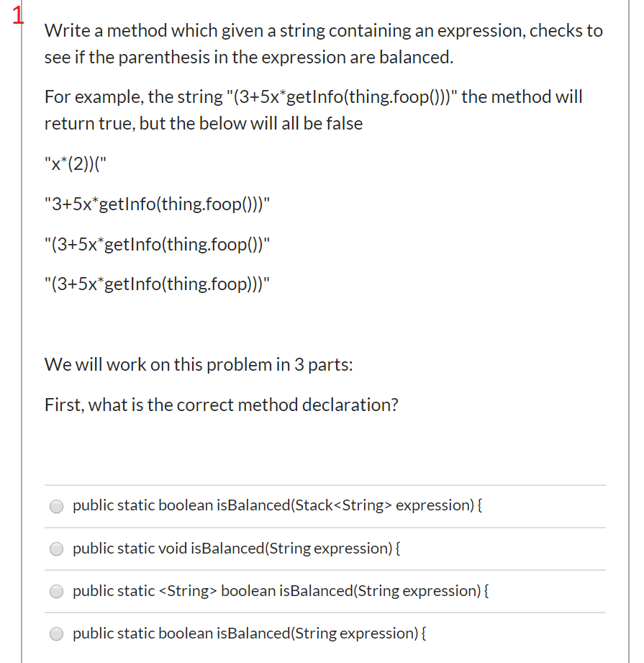Click answer text 'public static void isBalanced(String expression)'
This screenshot has width=644, height=663.
(237, 549)
